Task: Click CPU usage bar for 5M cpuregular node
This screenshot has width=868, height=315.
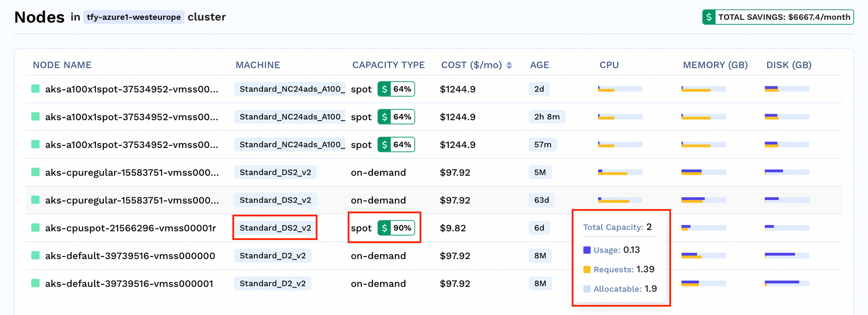Action: click(x=620, y=172)
